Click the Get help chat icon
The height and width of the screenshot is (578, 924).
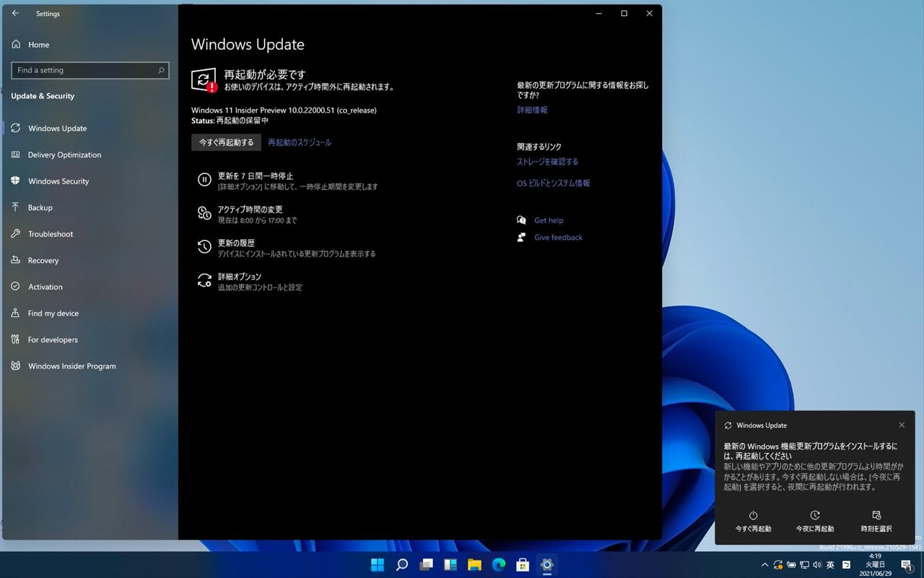[521, 220]
